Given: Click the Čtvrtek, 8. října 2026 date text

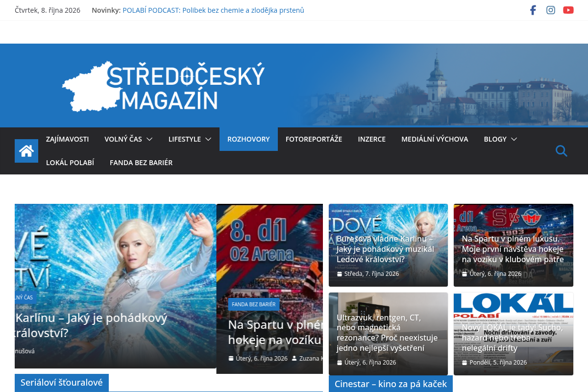Looking at the screenshot, I should point(48,10).
